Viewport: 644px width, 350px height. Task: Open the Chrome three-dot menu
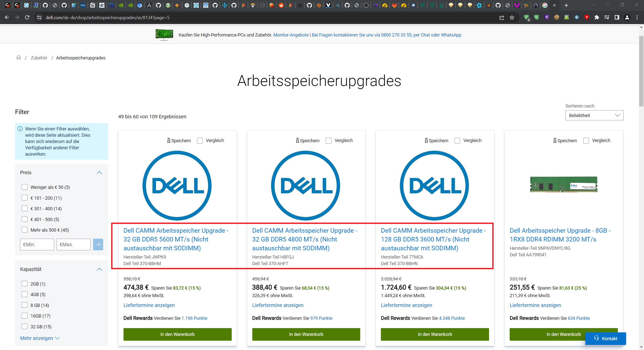pyautogui.click(x=637, y=17)
